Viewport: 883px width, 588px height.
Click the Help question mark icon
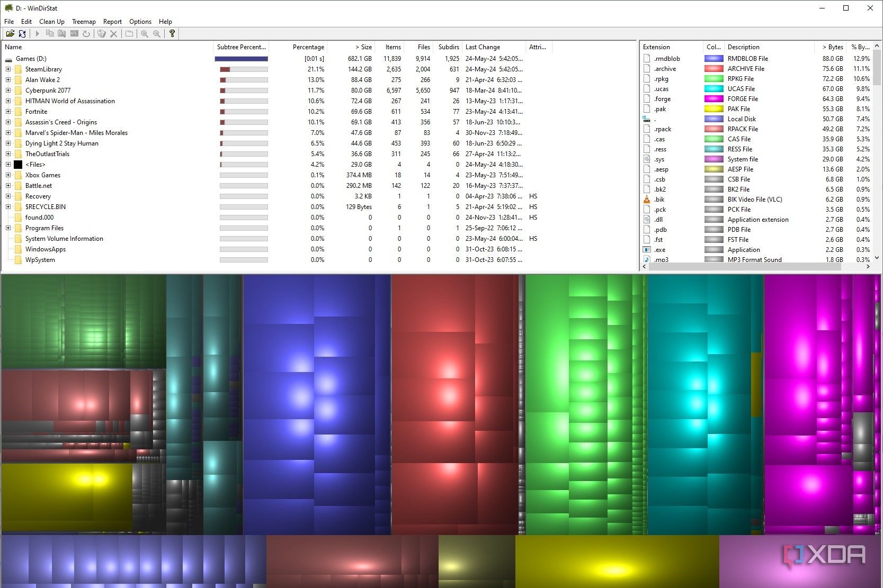[x=172, y=34]
